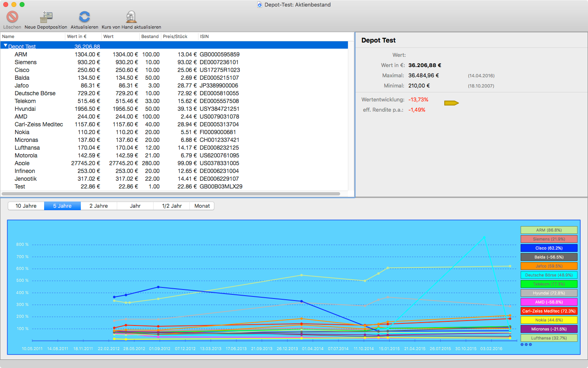This screenshot has width=588, height=368.
Task: Collapse the Depot Test tree row
Action: [5, 46]
